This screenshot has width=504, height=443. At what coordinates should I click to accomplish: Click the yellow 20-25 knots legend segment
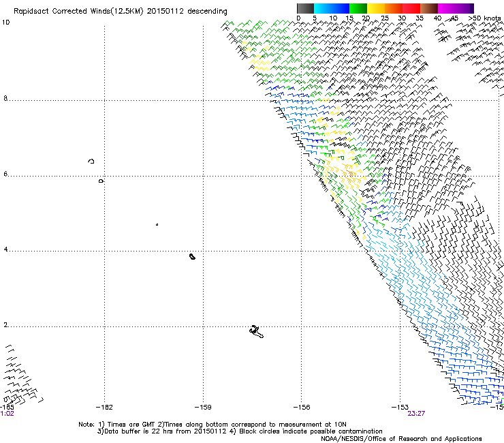376,8
